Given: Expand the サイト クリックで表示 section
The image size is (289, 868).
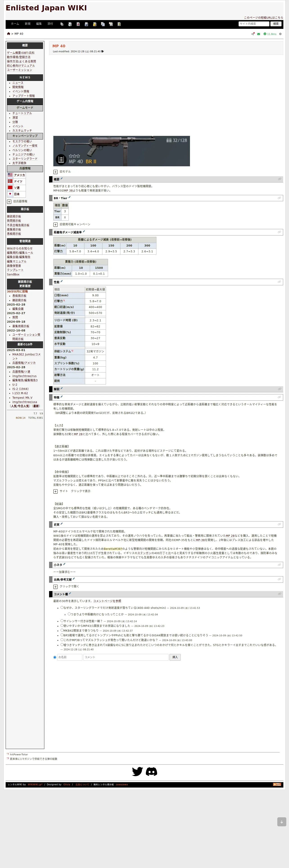Looking at the screenshot, I should pyautogui.click(x=56, y=491).
